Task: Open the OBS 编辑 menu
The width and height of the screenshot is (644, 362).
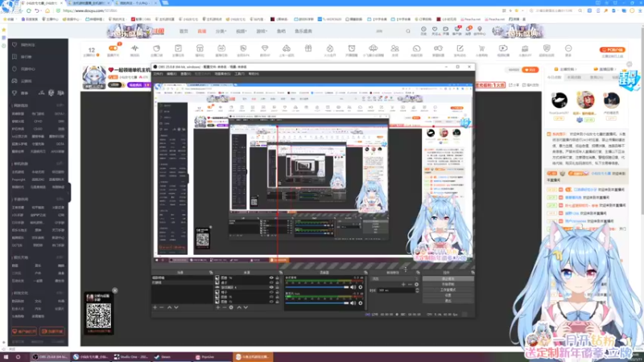Action: 171,74
